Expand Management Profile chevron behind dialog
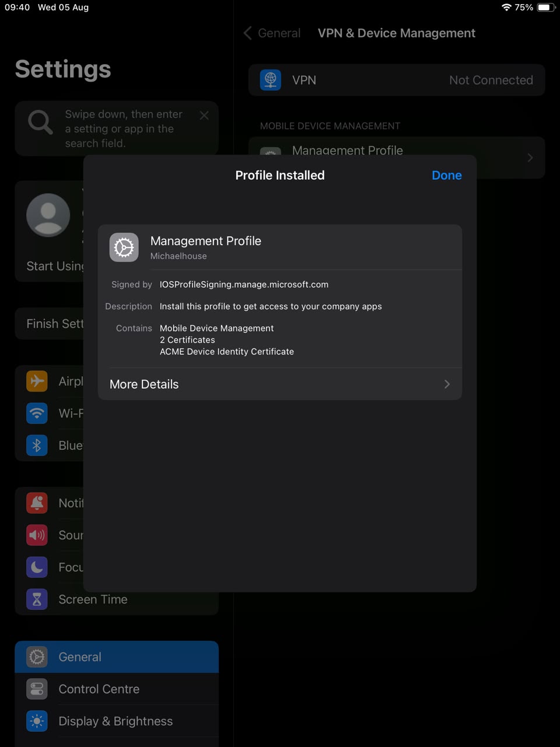Viewport: 560px width, 747px height. coord(530,157)
